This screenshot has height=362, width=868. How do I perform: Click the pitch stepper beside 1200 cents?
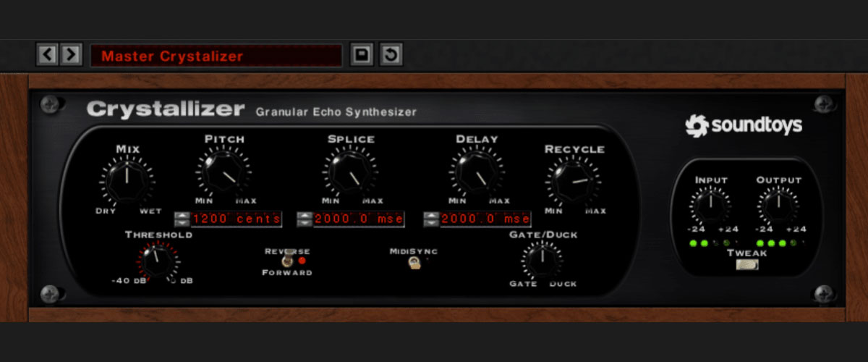point(181,219)
